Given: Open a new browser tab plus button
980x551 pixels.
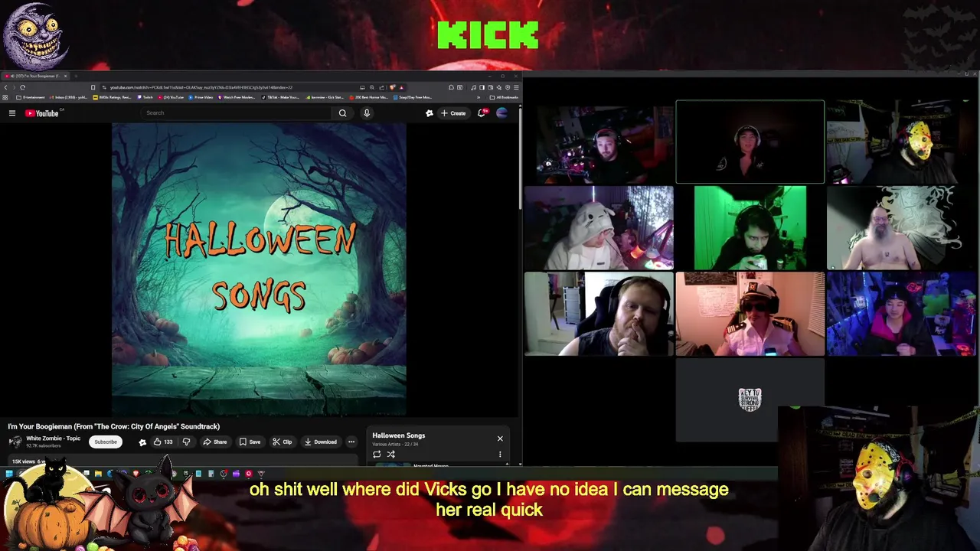Looking at the screenshot, I should [x=77, y=76].
